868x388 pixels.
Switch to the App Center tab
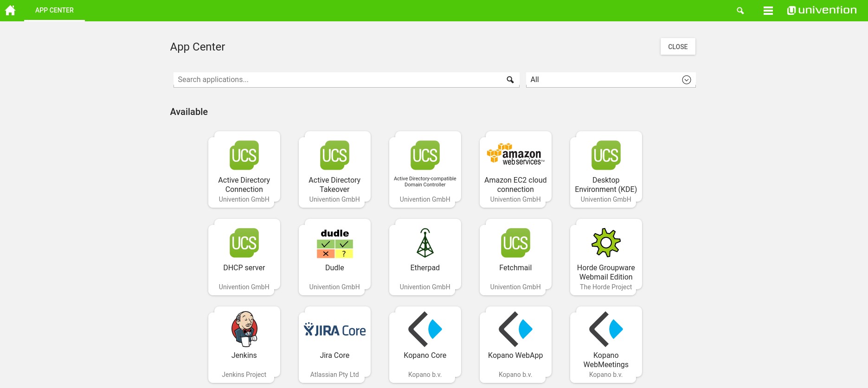point(54,10)
